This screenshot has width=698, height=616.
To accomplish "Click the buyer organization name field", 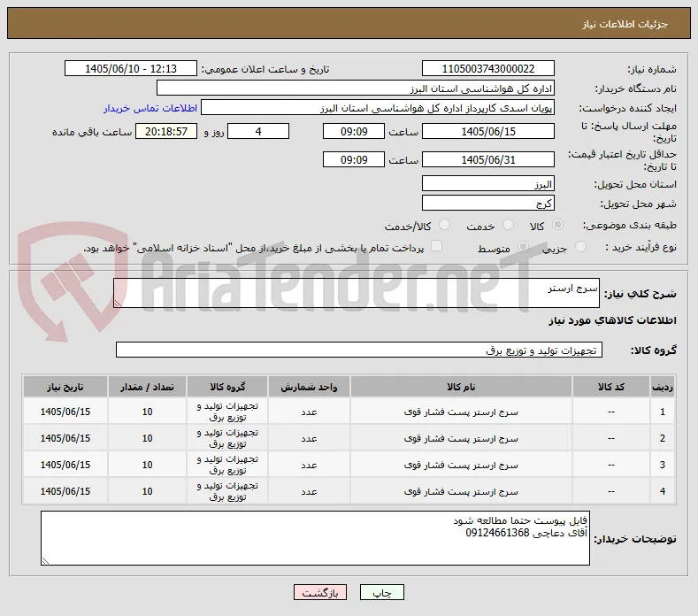I will pos(356,89).
